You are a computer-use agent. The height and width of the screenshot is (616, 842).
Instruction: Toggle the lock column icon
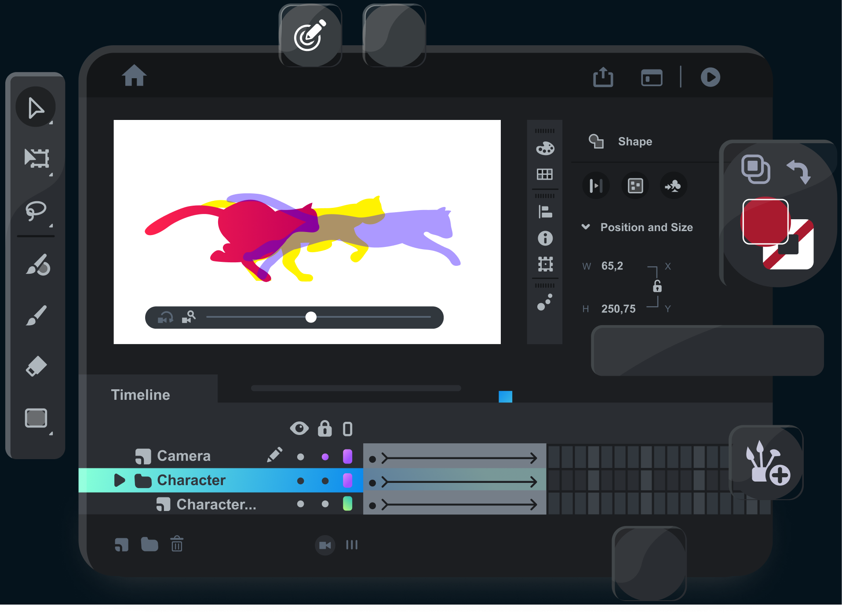tap(324, 428)
